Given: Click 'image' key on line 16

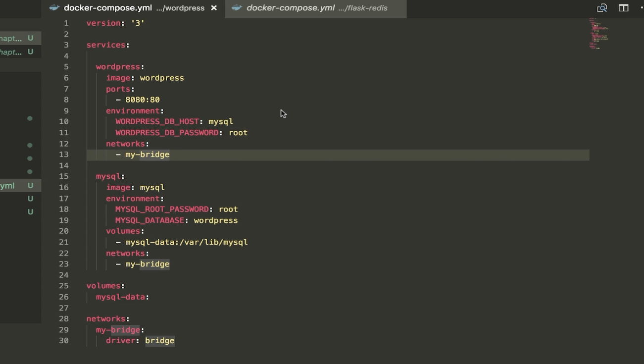Looking at the screenshot, I should coord(118,188).
